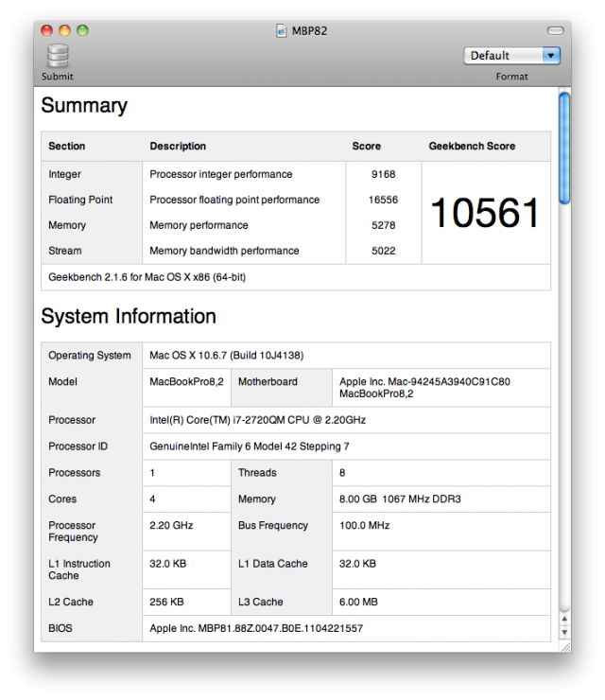Click Geekbench 2.1.6 version line

pos(147,277)
